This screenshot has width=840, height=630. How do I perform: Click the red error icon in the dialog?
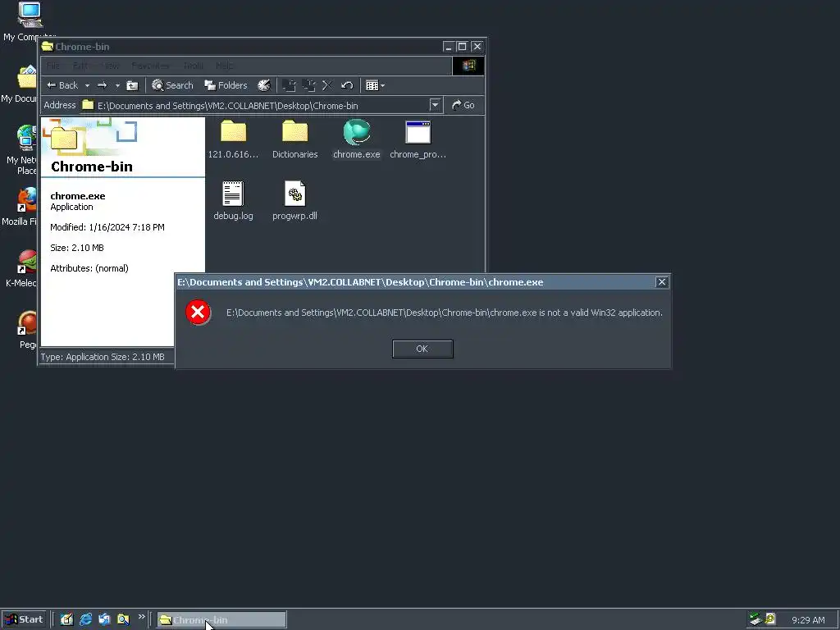click(198, 312)
